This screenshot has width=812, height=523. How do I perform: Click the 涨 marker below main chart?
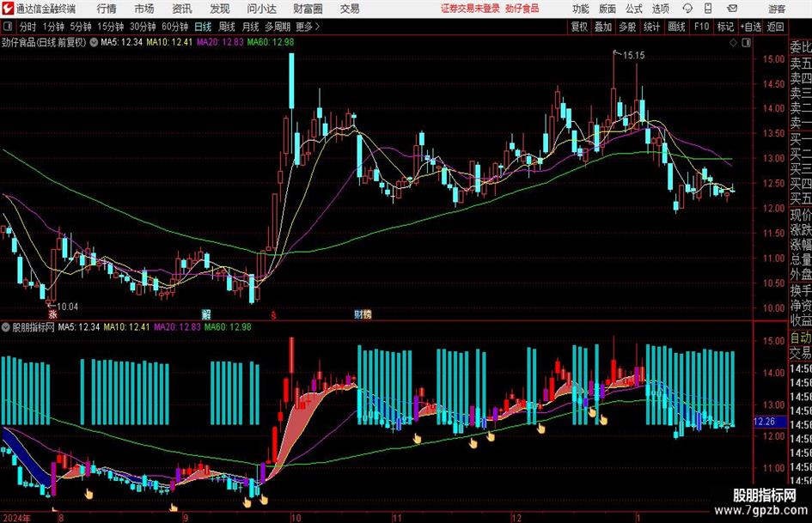click(52, 313)
